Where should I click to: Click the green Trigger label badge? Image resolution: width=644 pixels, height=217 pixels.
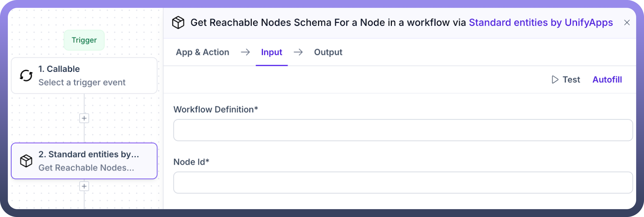(84, 40)
